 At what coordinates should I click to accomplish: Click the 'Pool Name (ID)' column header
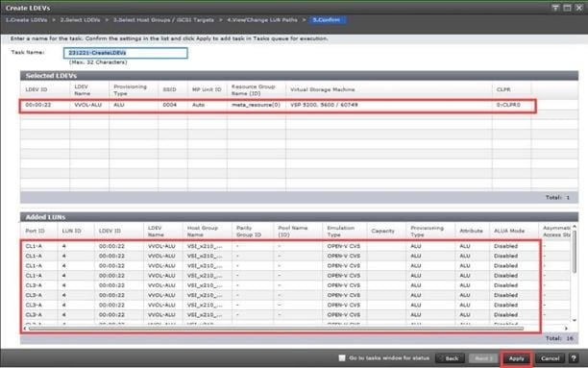pyautogui.click(x=292, y=231)
